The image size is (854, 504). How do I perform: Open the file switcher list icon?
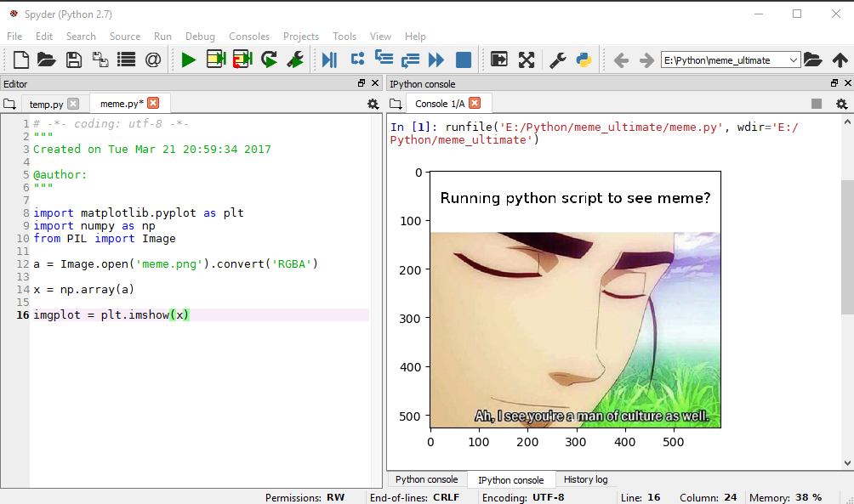point(127,59)
